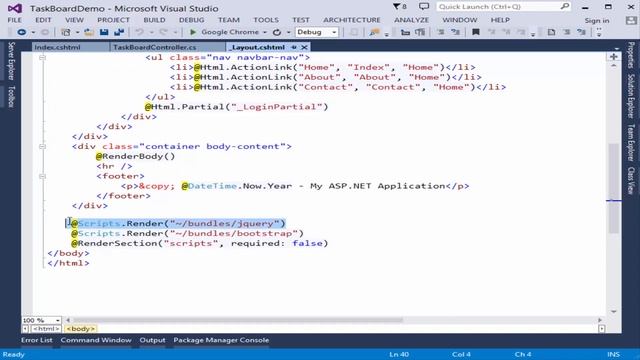Open the Team Explorer side tab
The height and width of the screenshot is (360, 640).
tap(631, 143)
